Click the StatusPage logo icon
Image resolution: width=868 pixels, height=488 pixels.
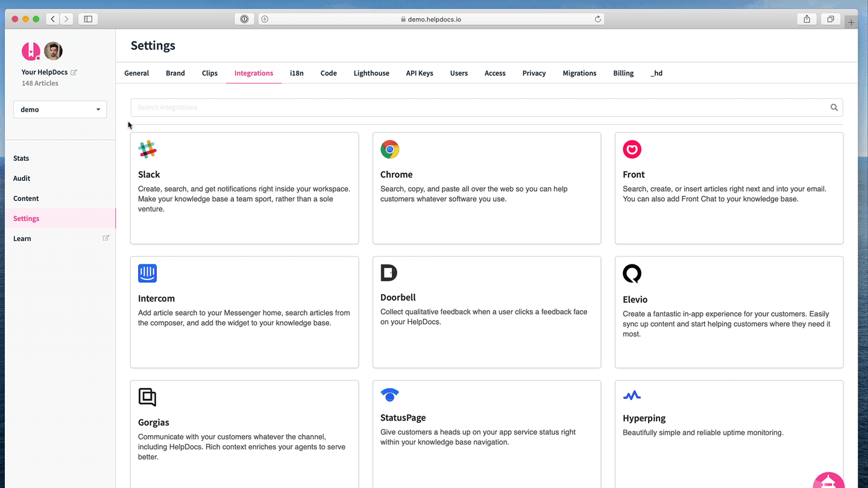pyautogui.click(x=390, y=395)
